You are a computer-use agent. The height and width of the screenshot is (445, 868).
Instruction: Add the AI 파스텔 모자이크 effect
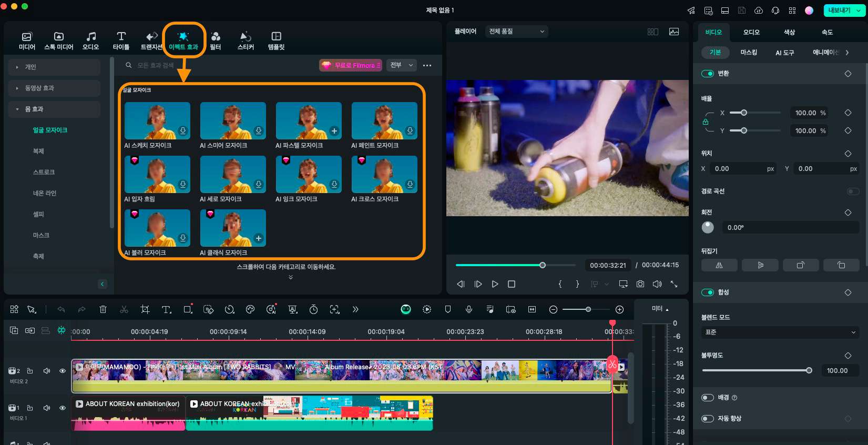coord(334,131)
